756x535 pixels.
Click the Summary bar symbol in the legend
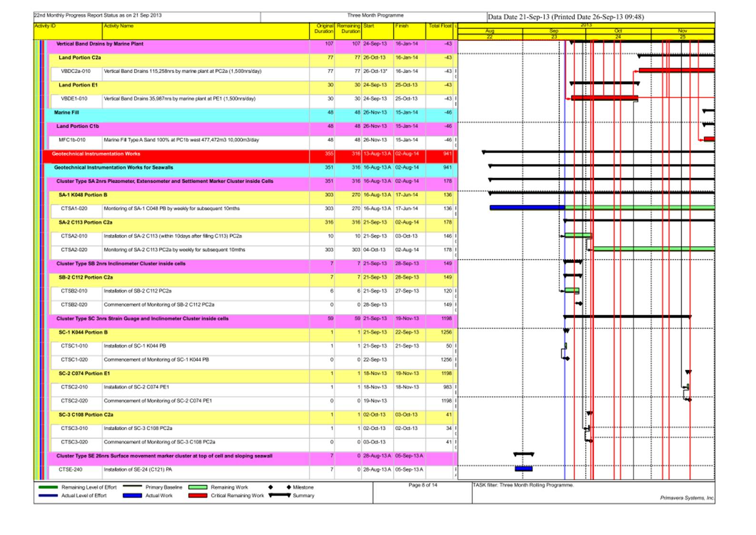tap(279, 495)
